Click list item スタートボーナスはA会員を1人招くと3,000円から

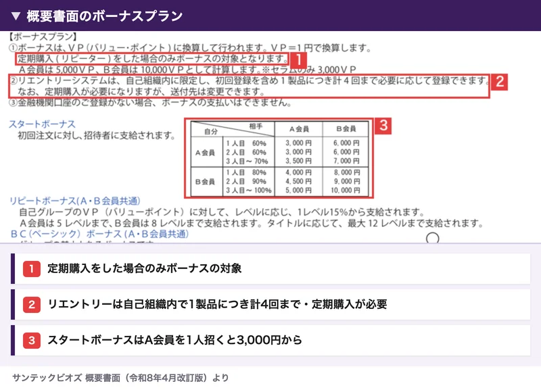[271, 340]
